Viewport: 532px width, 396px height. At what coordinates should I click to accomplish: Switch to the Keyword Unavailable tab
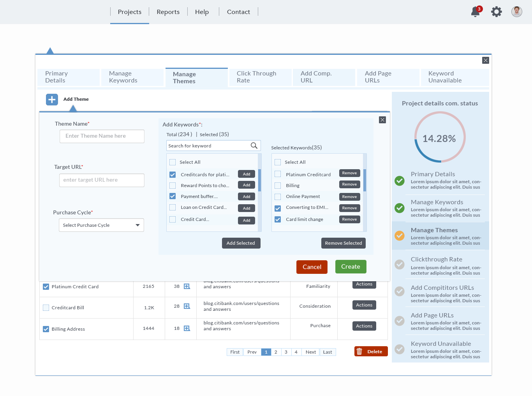(x=455, y=77)
